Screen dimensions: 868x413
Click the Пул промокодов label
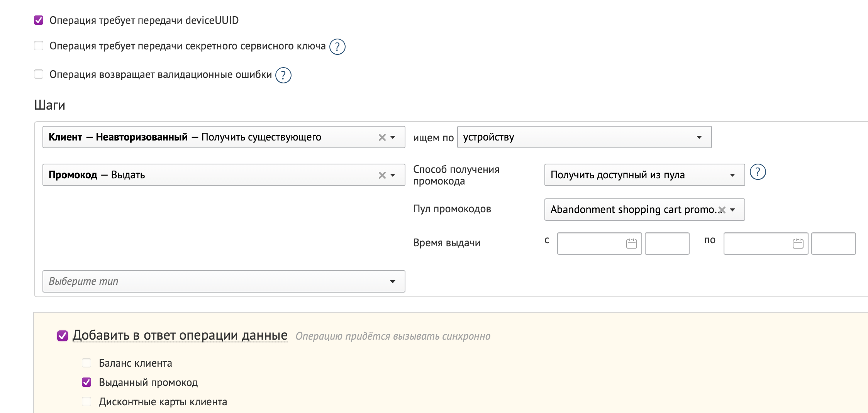452,209
